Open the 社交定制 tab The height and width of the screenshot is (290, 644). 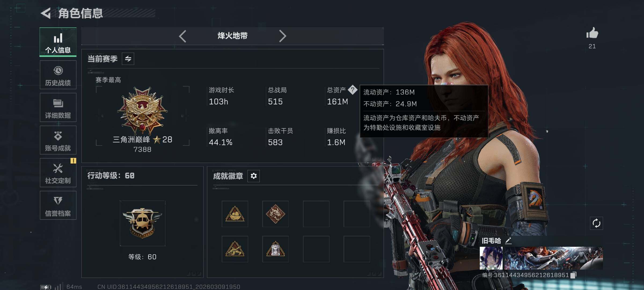coord(58,173)
